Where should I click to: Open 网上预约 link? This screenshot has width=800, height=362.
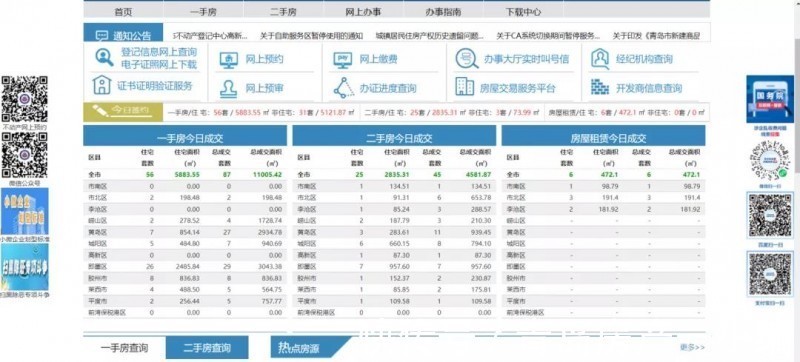click(x=264, y=59)
